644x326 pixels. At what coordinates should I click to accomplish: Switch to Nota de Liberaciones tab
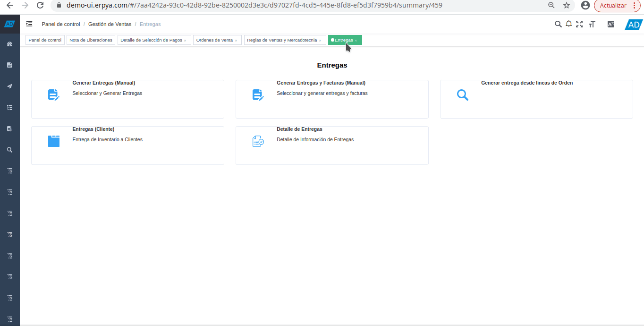click(x=91, y=40)
